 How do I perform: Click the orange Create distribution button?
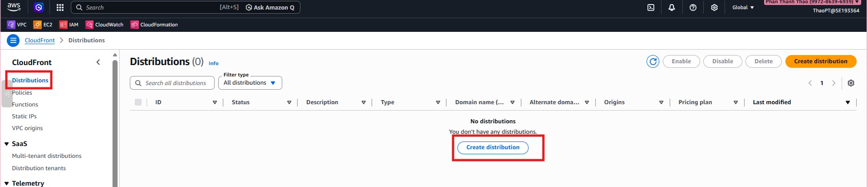820,61
